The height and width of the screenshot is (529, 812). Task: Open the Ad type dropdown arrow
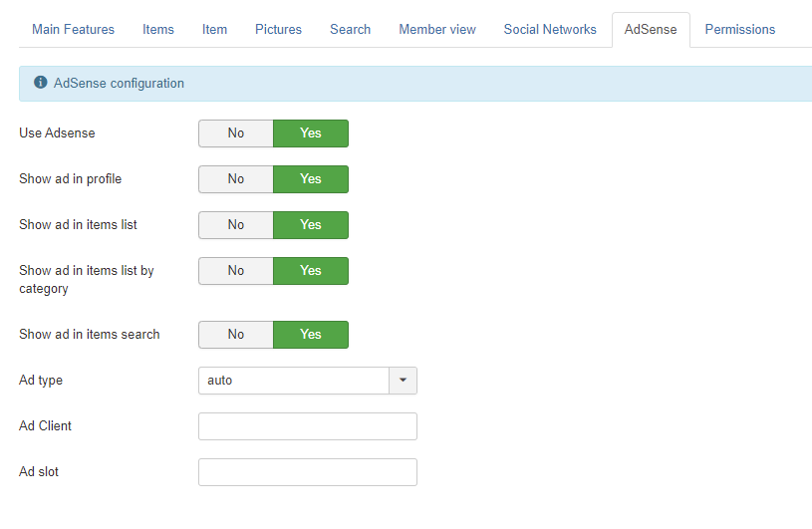(403, 381)
